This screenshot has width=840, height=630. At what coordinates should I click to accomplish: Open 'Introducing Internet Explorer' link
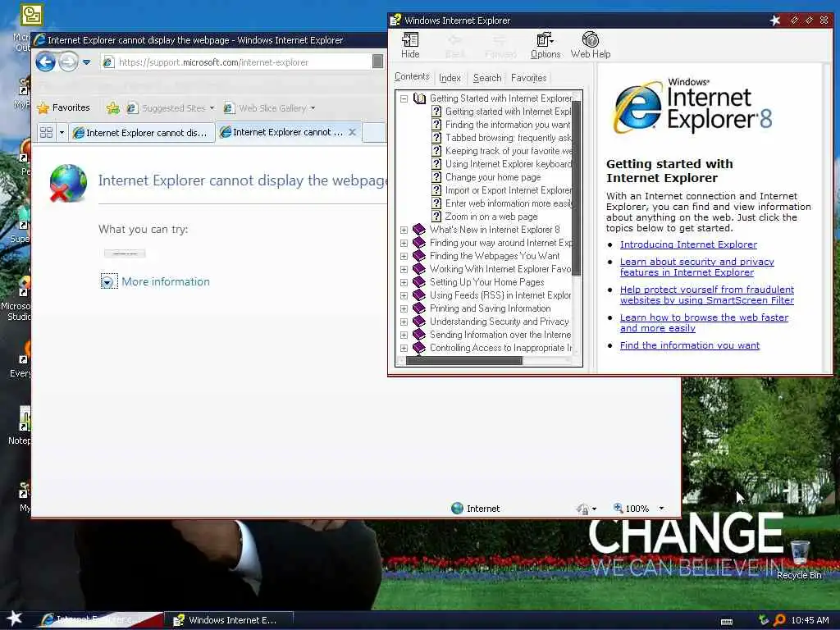click(688, 244)
